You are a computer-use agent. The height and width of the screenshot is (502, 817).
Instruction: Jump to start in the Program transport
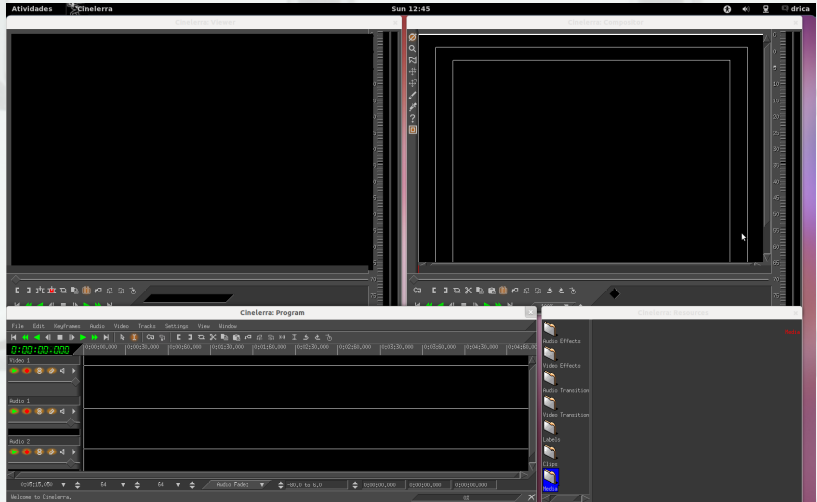(x=14, y=337)
